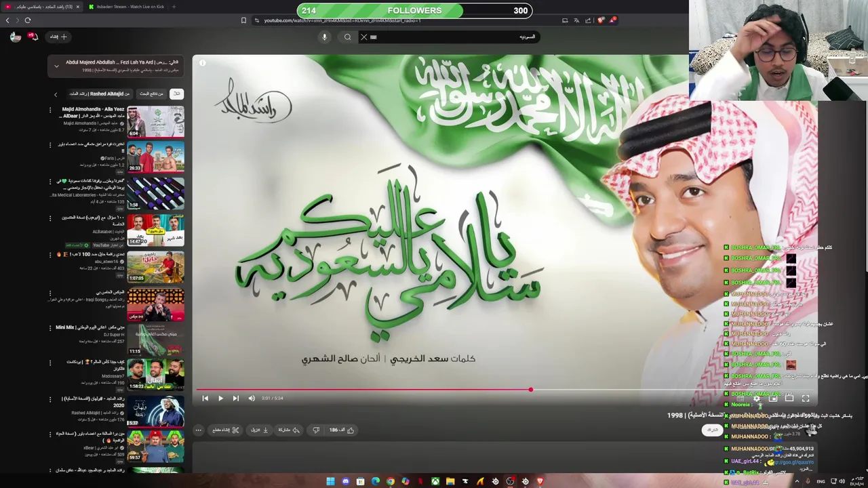Open the Brave Shields lion icon

[x=601, y=20]
